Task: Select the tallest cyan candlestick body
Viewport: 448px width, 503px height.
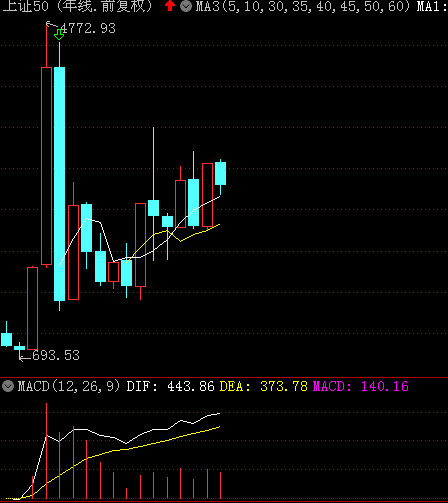Action: (59, 184)
